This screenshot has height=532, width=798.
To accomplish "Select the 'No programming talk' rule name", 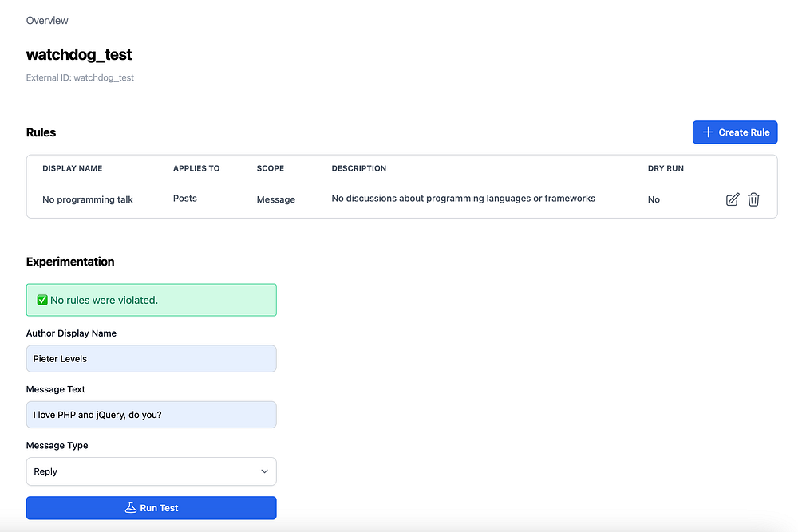I will tap(88, 199).
